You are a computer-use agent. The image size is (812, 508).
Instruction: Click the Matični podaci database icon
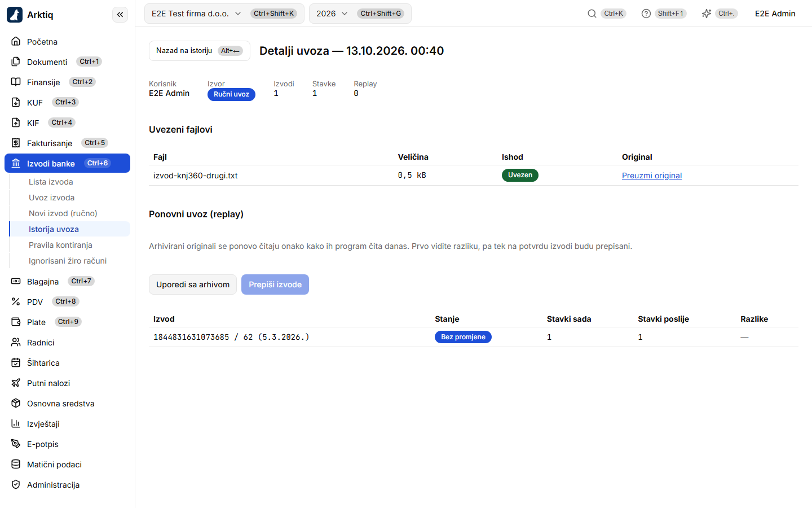(x=16, y=464)
